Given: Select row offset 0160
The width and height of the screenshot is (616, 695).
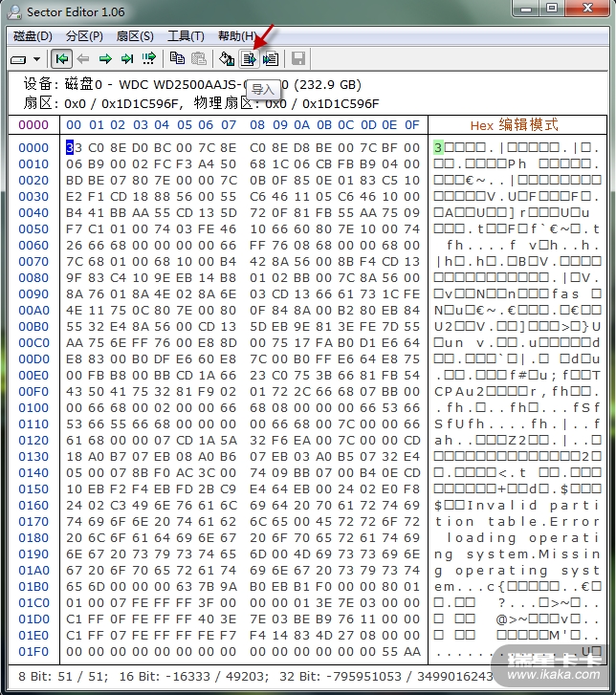Looking at the screenshot, I should (x=33, y=506).
